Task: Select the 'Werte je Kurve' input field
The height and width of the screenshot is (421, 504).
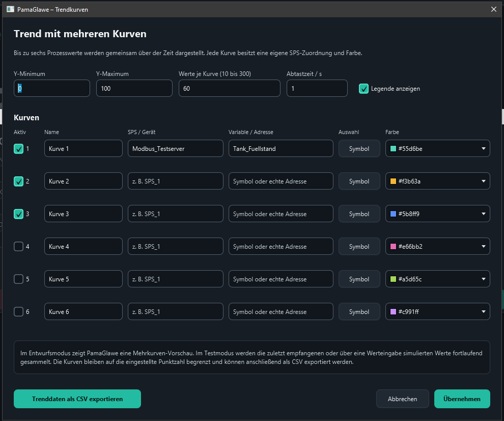Action: pos(230,88)
